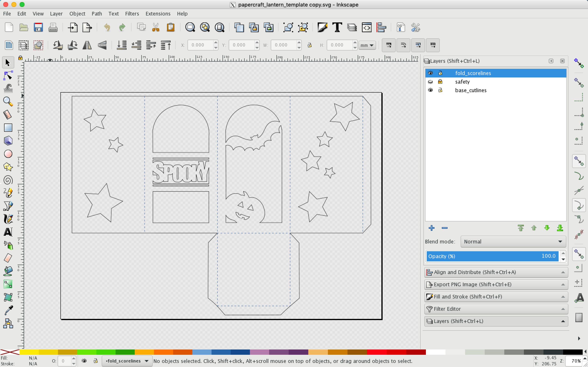Toggle visibility of base_cutlines layer
Screen dimensions: 588x367
(430, 90)
